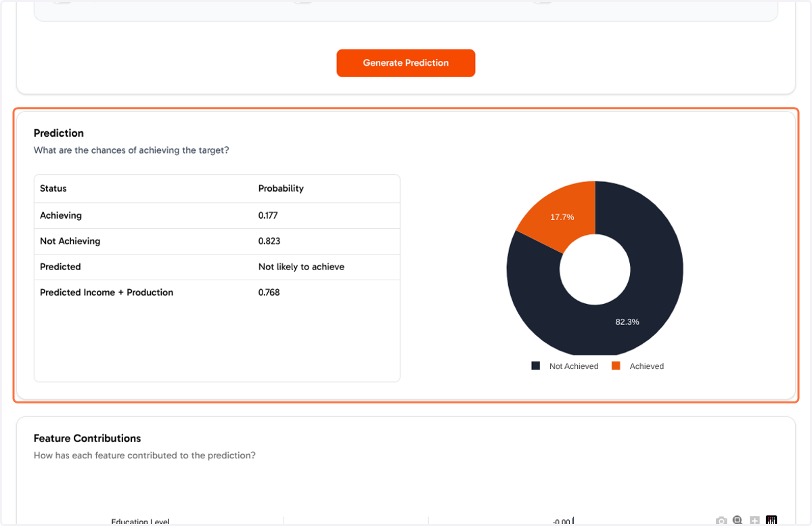Click the Generate Prediction button
Screen dimensions: 812x526
coord(406,63)
